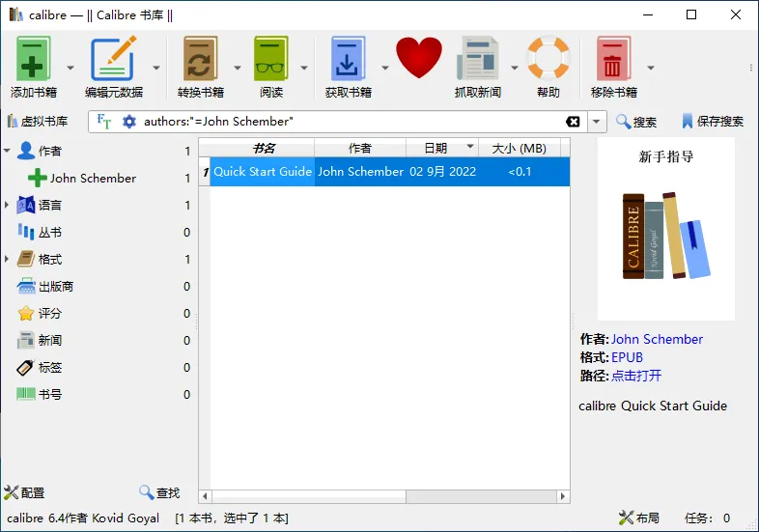Open the Remove books dropdown arrow

click(x=651, y=68)
